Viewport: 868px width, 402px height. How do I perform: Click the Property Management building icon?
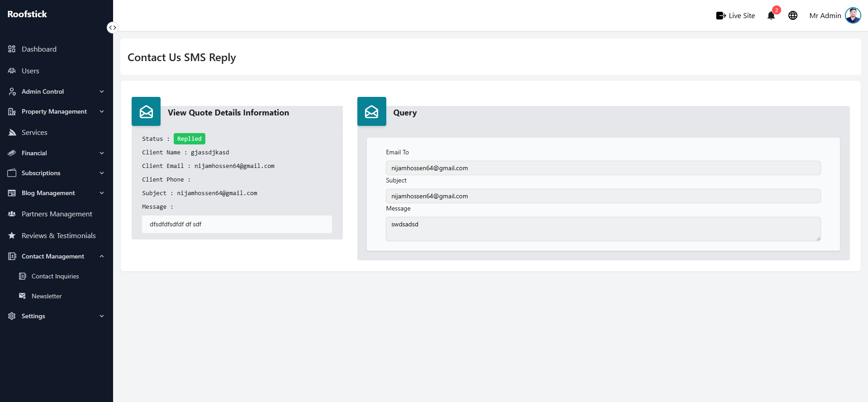tap(12, 111)
